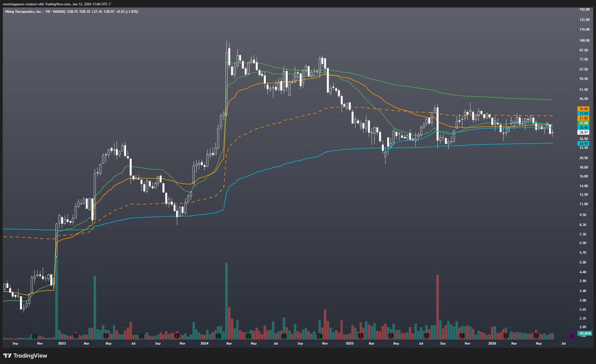This screenshot has height=364, width=596.
Task: Click the green earnings marker at May 2024
Action: click(x=248, y=336)
